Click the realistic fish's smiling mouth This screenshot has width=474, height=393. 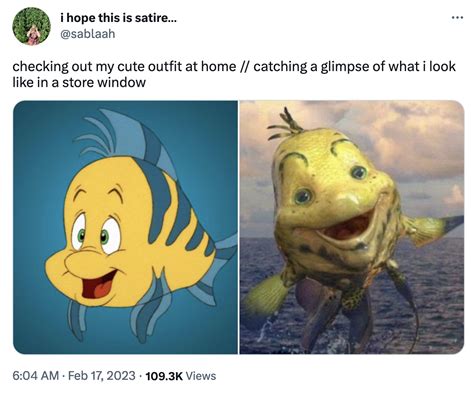point(347,228)
